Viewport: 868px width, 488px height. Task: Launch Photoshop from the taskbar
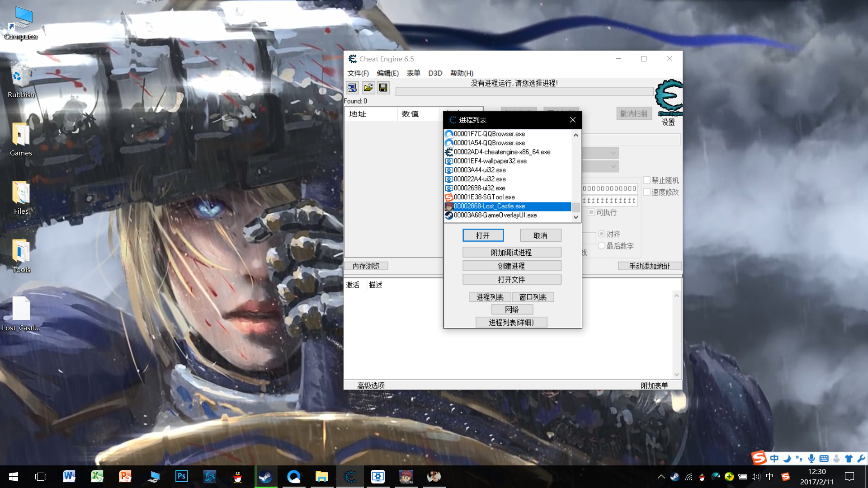(x=181, y=476)
